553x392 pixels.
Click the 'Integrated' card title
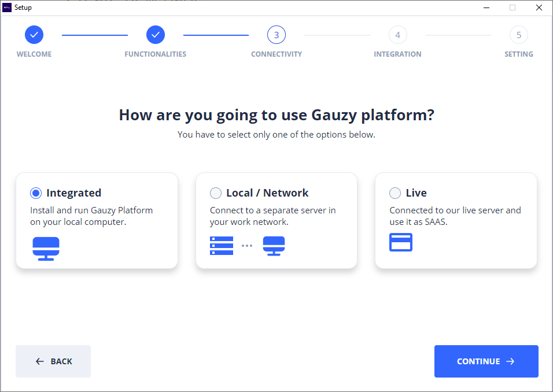click(x=73, y=193)
